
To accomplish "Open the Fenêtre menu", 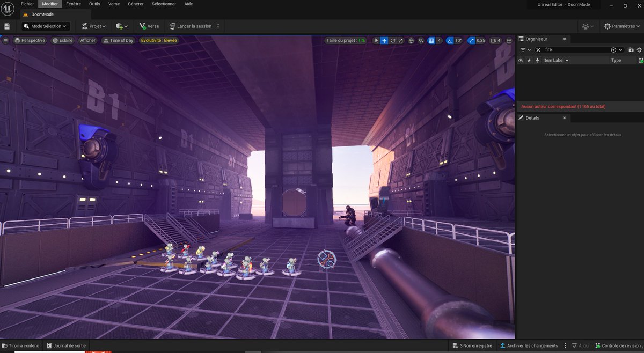I will click(x=74, y=4).
